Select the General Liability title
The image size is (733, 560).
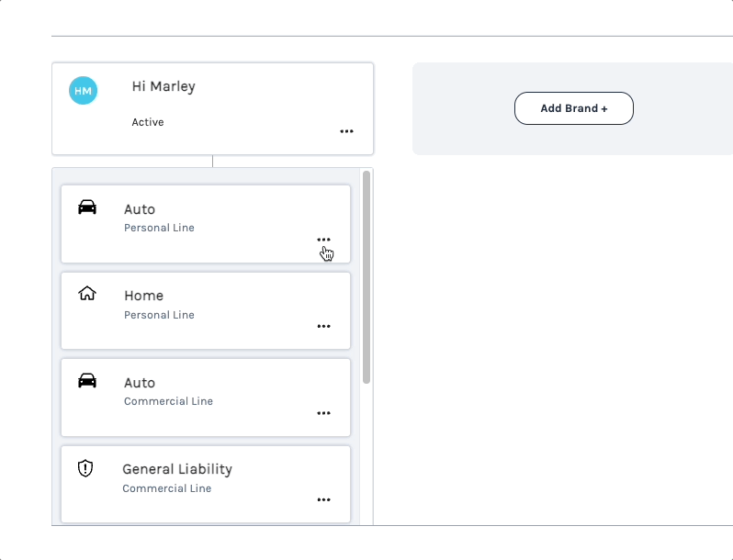click(177, 469)
